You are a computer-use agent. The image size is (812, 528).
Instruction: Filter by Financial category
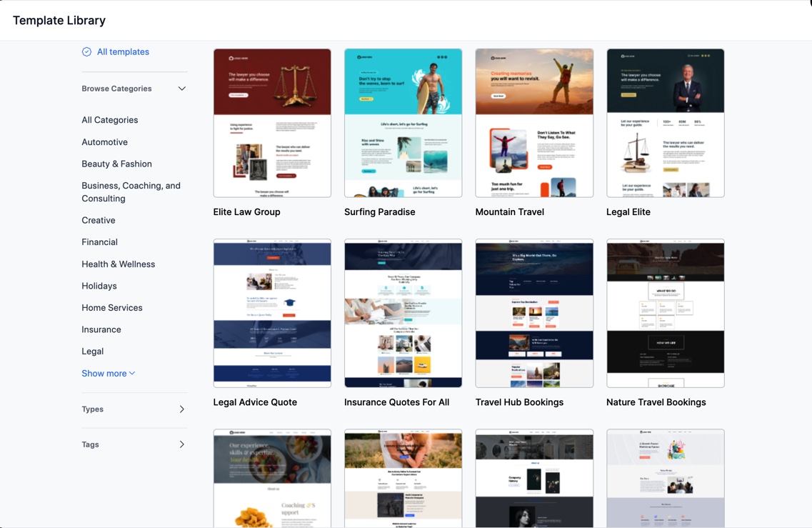pos(99,242)
